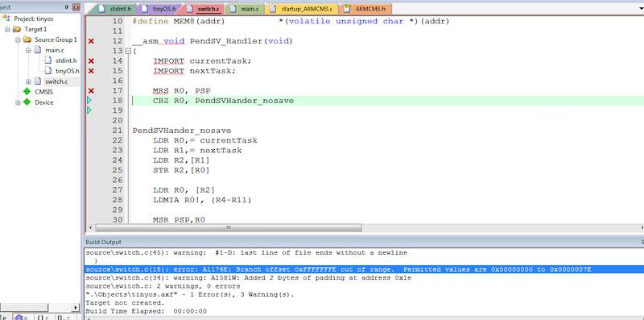The image size is (644, 320).
Task: Click the error marker on line 15
Action: point(91,71)
